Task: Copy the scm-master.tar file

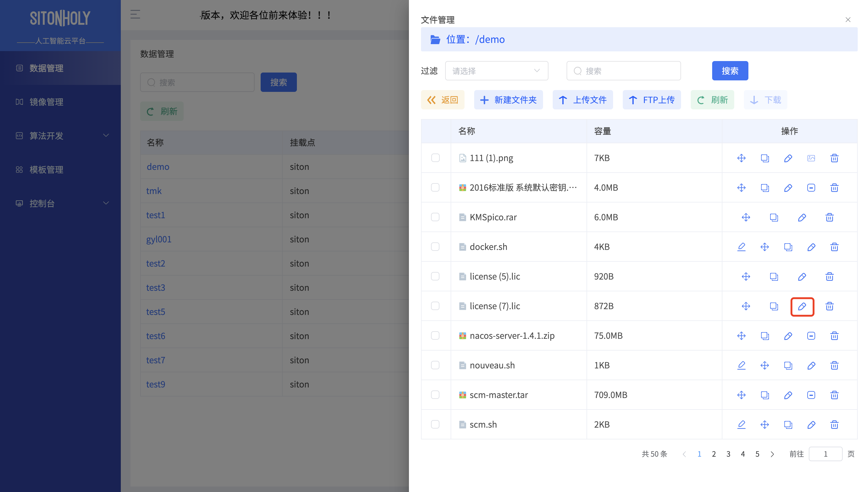Action: click(764, 395)
